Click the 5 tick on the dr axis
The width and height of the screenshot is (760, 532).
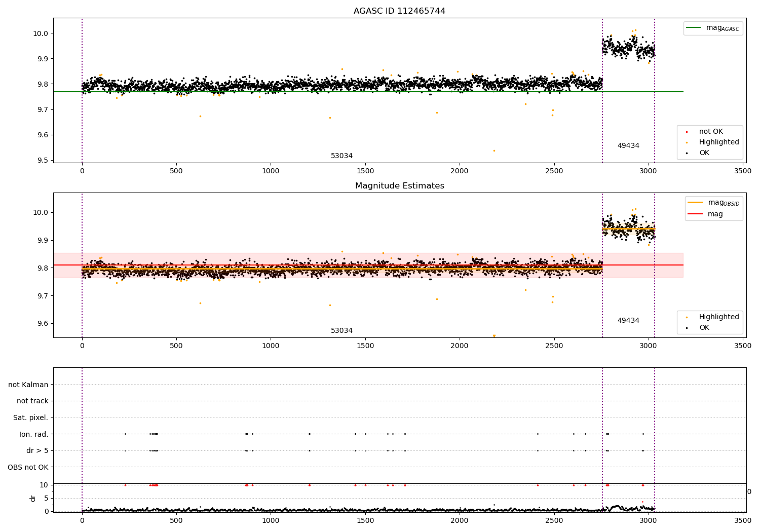click(47, 498)
